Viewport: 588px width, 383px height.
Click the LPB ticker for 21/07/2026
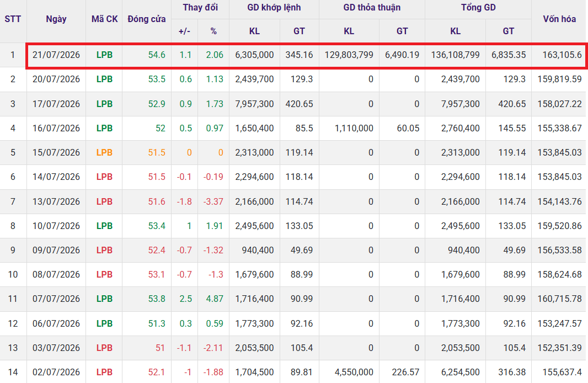(x=104, y=55)
